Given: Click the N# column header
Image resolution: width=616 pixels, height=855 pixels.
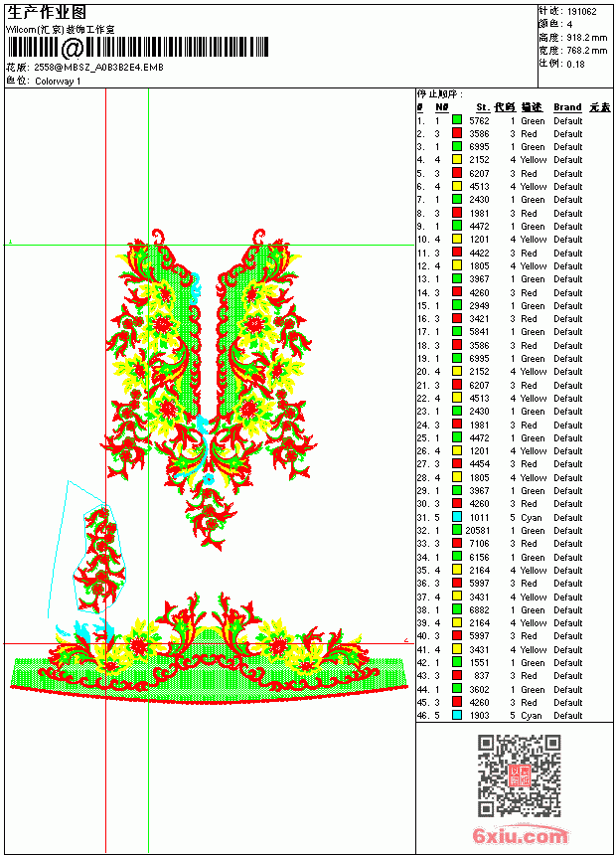Looking at the screenshot, I should pos(441,107).
